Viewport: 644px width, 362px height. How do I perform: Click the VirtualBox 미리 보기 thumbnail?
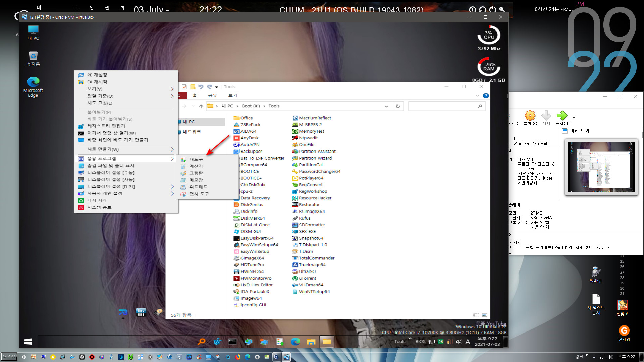pos(601,167)
